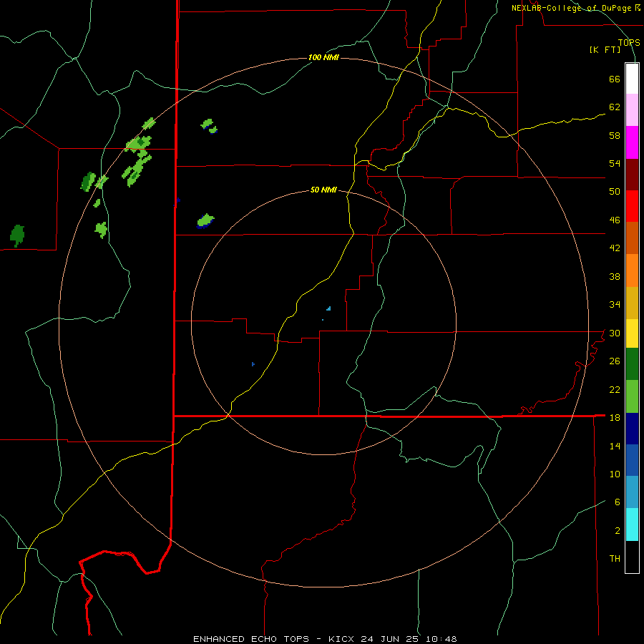The height and width of the screenshot is (644, 644).
Task: Click the 18 legend value
Action: (x=615, y=418)
